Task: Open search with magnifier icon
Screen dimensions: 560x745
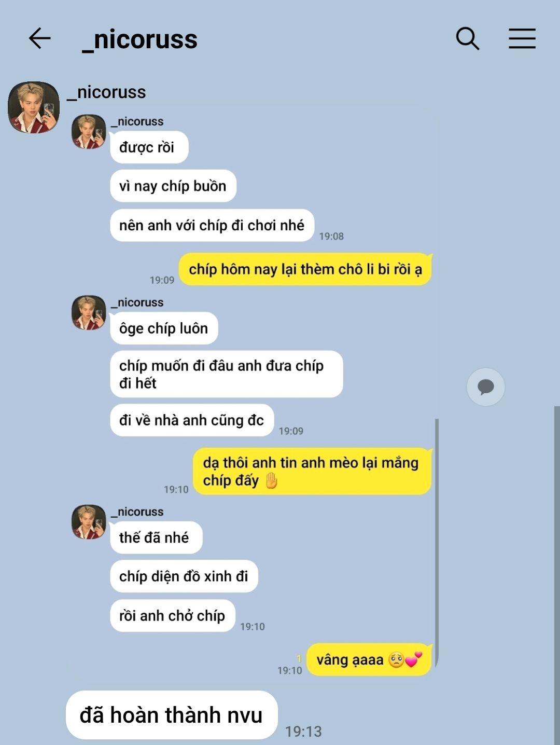Action: [x=467, y=38]
